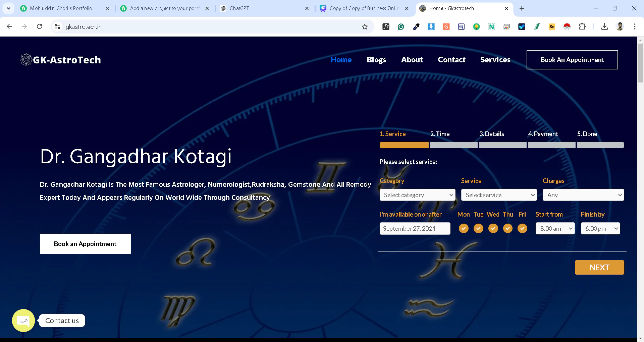Open the browser Downloads icon
The height and width of the screenshot is (342, 644).
pos(605,27)
